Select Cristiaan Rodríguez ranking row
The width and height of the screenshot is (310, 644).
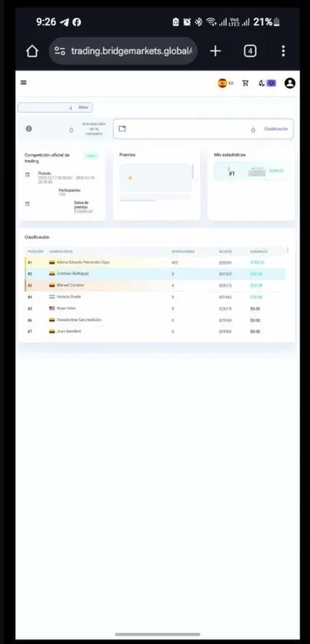coord(155,274)
